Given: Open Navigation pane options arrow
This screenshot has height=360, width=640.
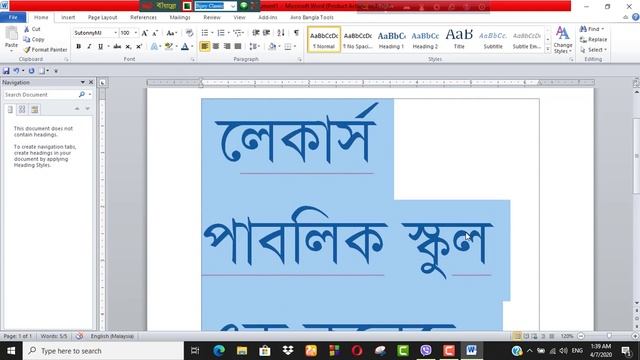Looking at the screenshot, I should [83, 82].
